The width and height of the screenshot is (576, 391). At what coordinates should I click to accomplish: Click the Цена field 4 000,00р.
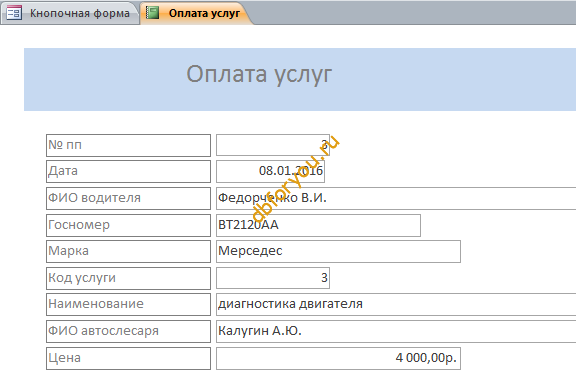tap(338, 358)
